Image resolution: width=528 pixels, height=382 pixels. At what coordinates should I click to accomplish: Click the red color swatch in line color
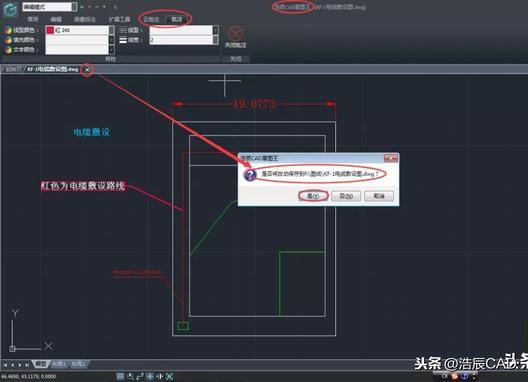(50, 30)
